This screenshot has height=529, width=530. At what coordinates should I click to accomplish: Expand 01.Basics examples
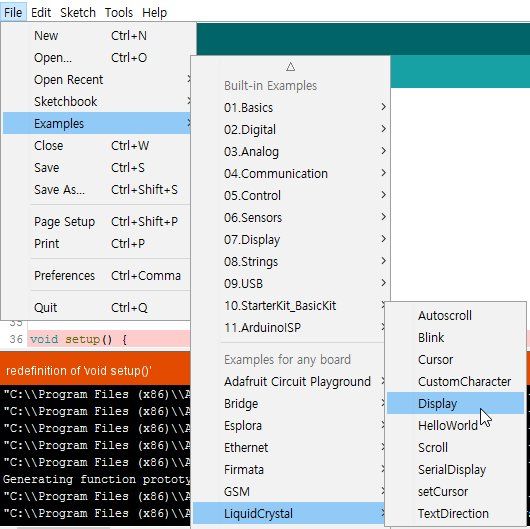pyautogui.click(x=291, y=107)
